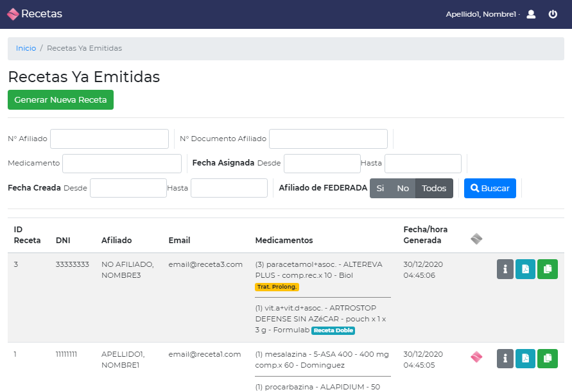Click the Federada icon in receta 1 row
This screenshot has height=392, width=572.
point(476,357)
